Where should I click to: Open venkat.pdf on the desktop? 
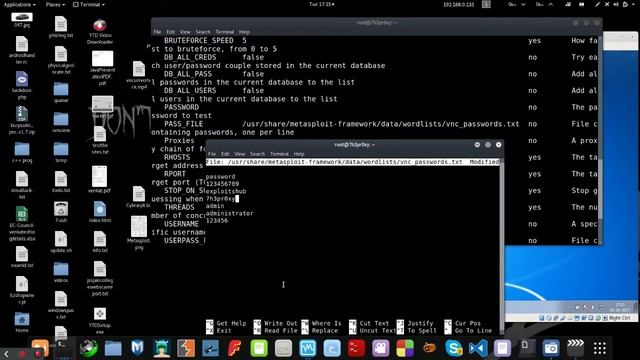tap(100, 180)
